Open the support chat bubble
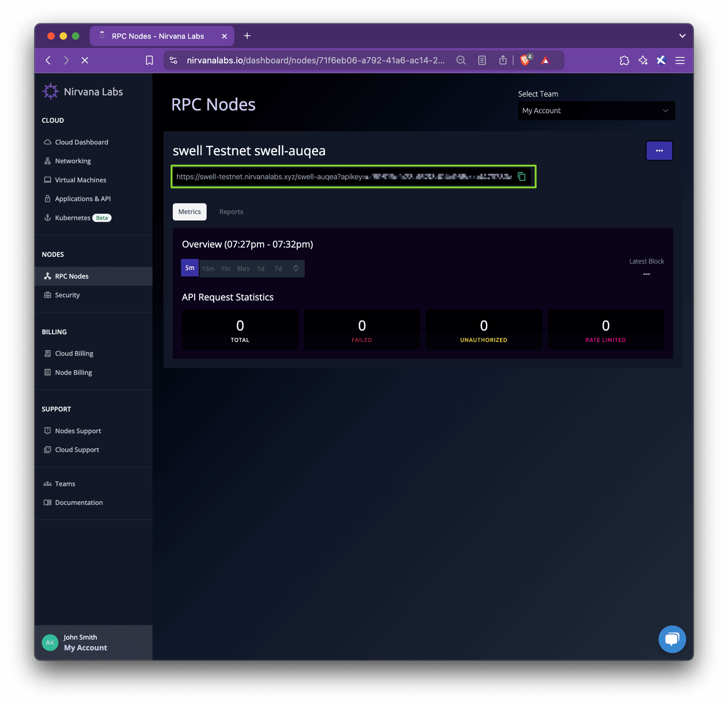Screen dimensions: 728x706 click(x=672, y=639)
